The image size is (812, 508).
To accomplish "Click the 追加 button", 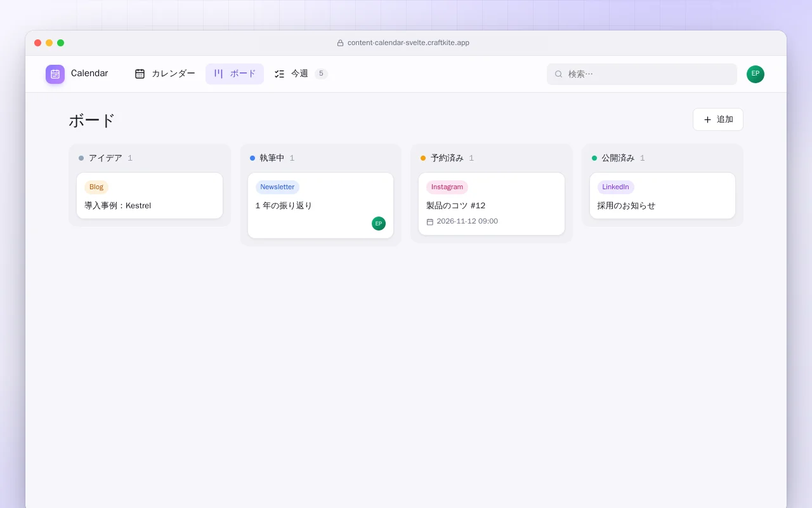I will [718, 119].
